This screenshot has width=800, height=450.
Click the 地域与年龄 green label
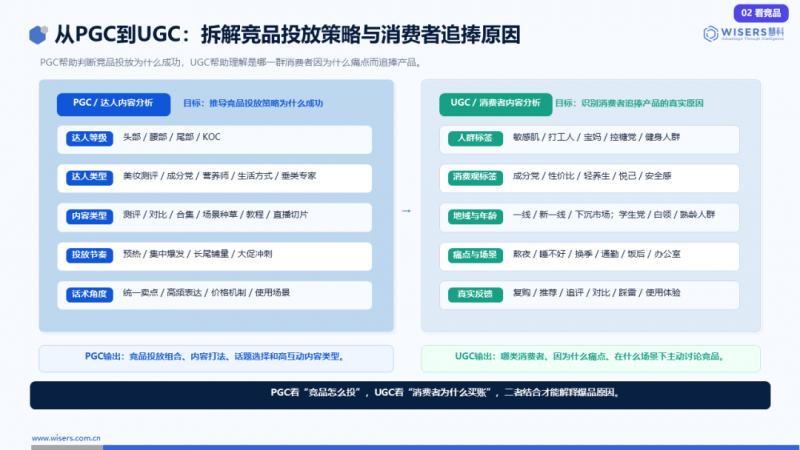coord(475,216)
